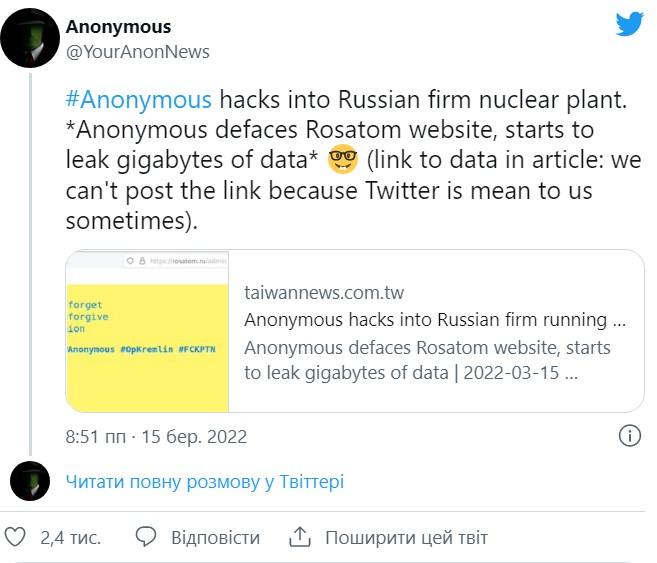Click the small avatar beside conversation link
657x563 pixels.
click(x=29, y=481)
